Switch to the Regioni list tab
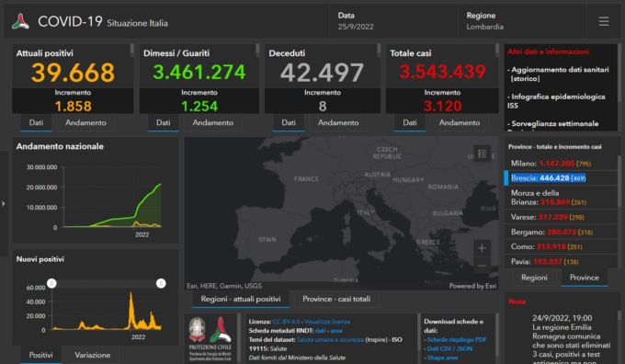 coord(534,278)
